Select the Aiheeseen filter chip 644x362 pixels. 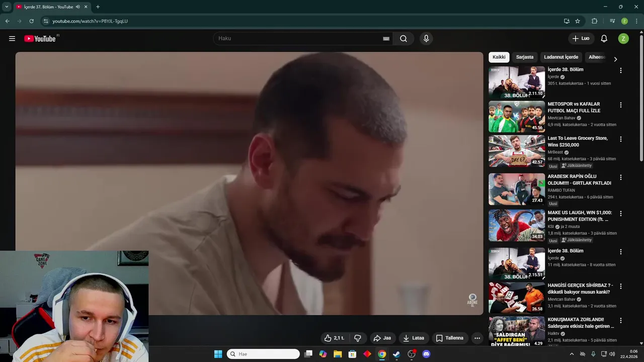click(x=597, y=57)
